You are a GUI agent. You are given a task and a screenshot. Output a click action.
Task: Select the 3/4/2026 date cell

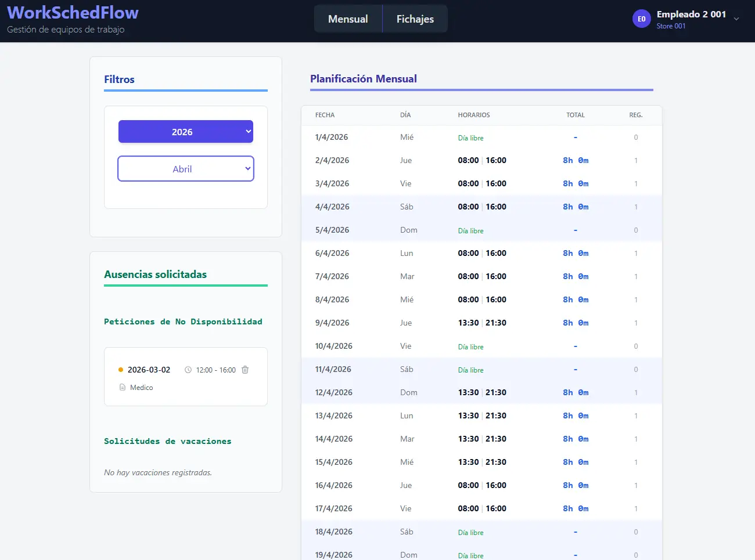[x=332, y=183]
